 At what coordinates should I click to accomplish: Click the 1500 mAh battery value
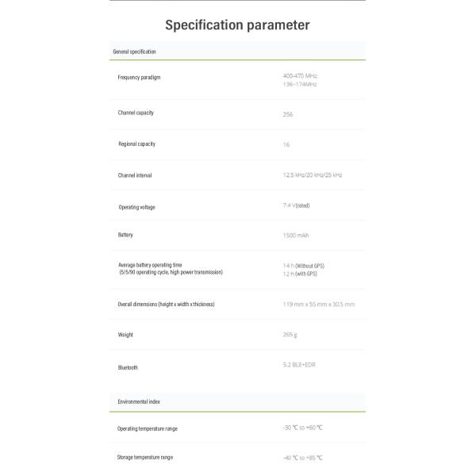(295, 236)
